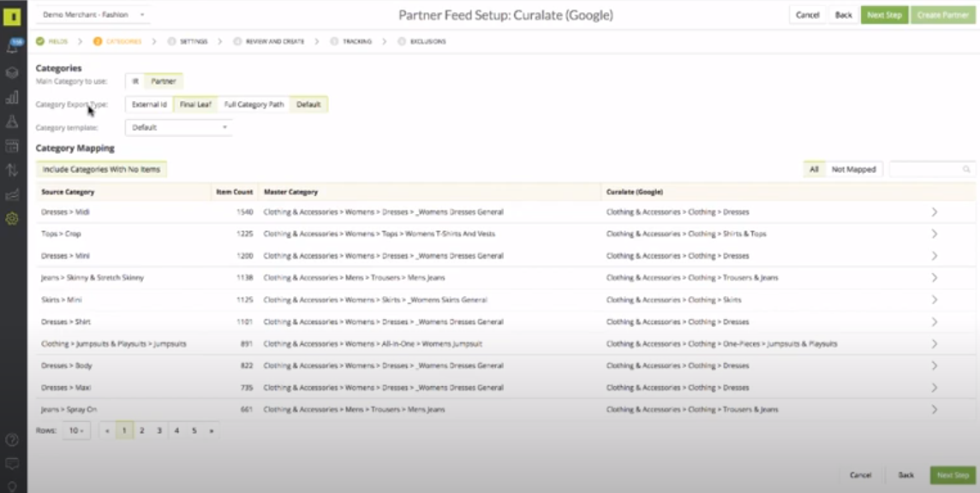Open the Demo Merchant - Fashion dropdown
980x493 pixels.
point(93,15)
